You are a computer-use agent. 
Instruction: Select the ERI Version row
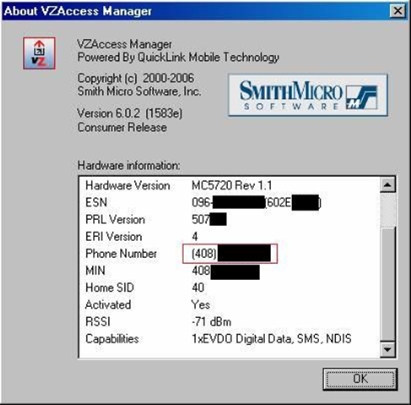pyautogui.click(x=229, y=237)
